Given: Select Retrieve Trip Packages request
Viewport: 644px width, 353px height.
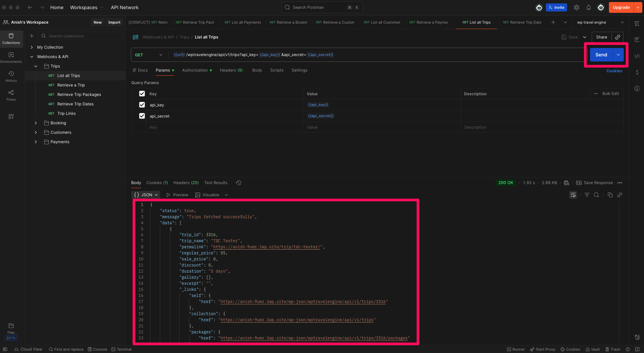Looking at the screenshot, I should tap(79, 95).
